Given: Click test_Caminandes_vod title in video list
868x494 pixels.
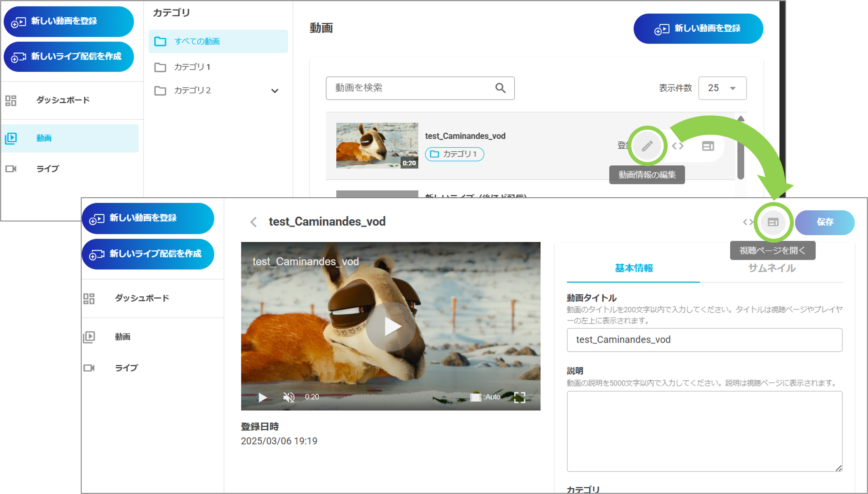Looking at the screenshot, I should (465, 136).
